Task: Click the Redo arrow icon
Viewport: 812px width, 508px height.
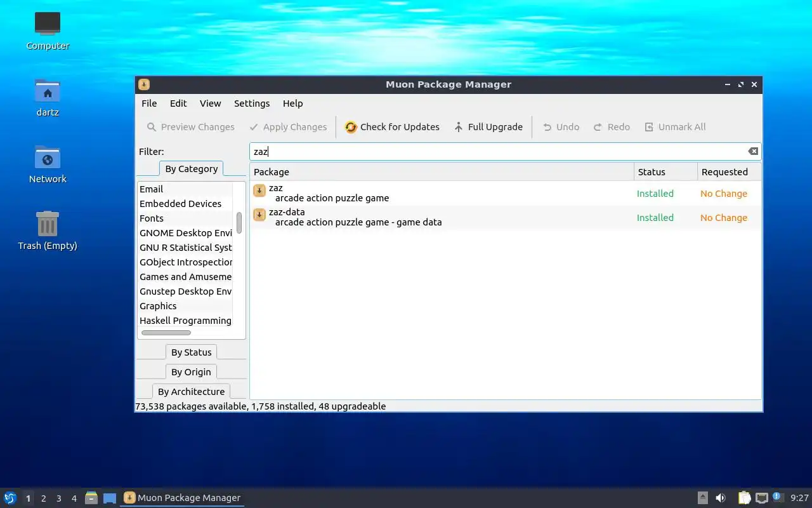Action: tap(598, 127)
